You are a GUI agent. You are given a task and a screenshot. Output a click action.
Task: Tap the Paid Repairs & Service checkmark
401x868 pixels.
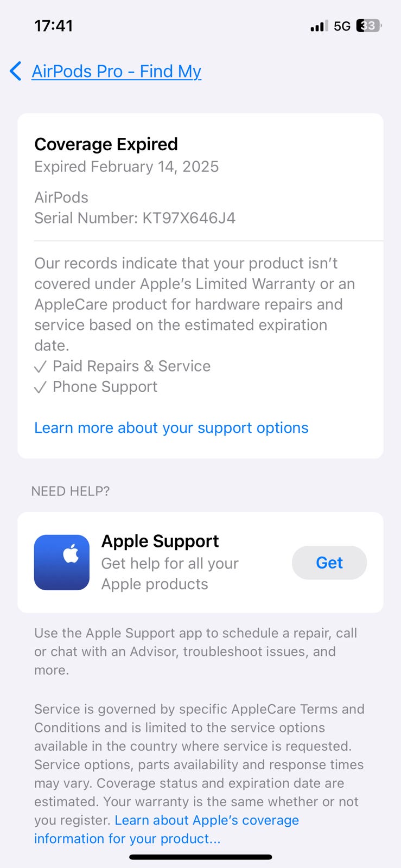40,367
